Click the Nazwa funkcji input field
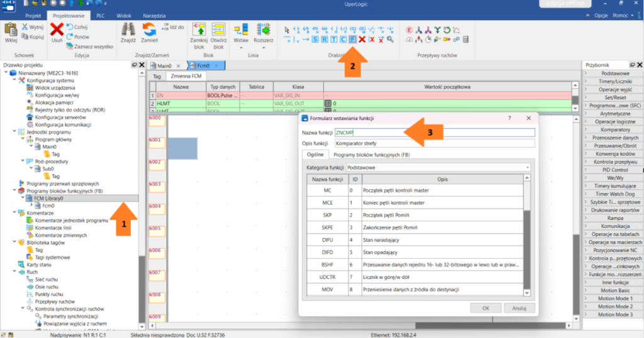Screen dimensions: 644x338 [x=435, y=133]
